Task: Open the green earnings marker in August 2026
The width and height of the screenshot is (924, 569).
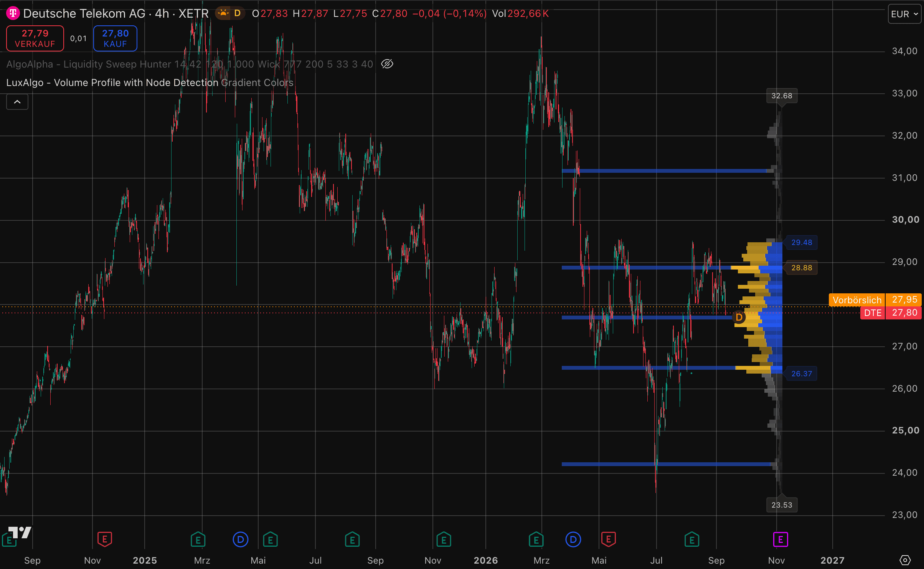Action: [692, 539]
